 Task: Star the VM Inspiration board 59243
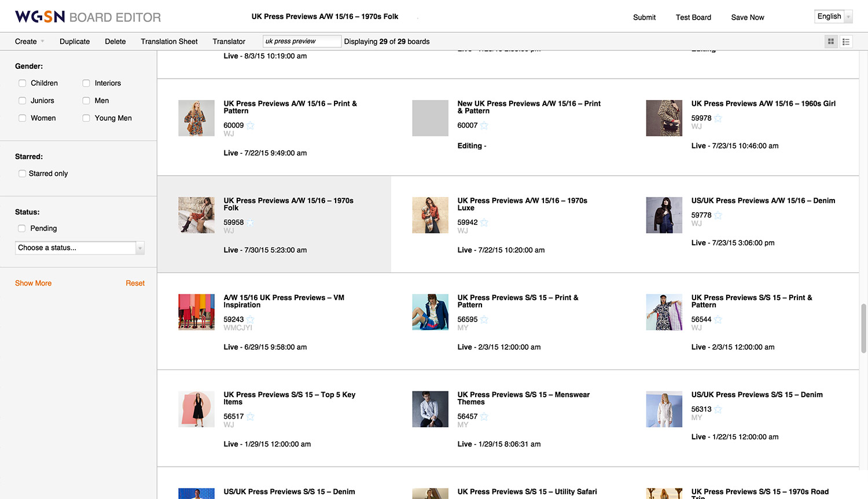pyautogui.click(x=251, y=320)
